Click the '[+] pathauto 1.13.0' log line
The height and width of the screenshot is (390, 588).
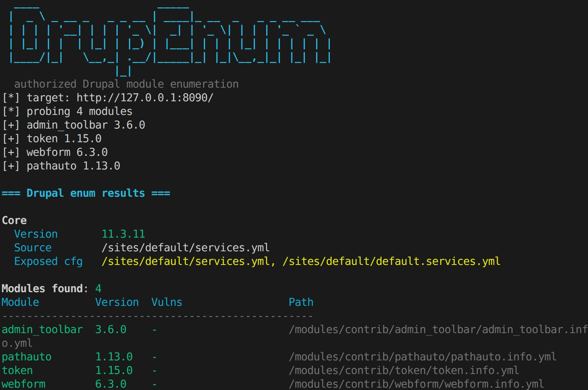point(61,166)
